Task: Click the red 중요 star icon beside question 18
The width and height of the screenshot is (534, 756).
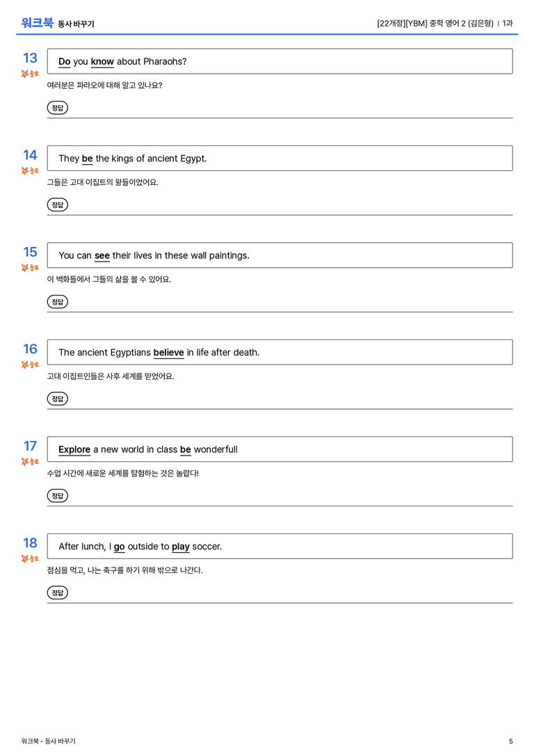Action: click(24, 558)
